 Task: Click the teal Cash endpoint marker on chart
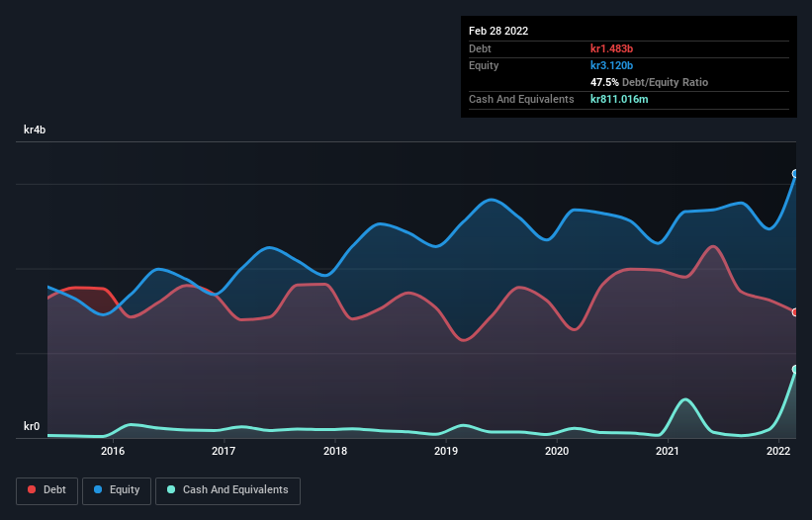pyautogui.click(x=795, y=370)
